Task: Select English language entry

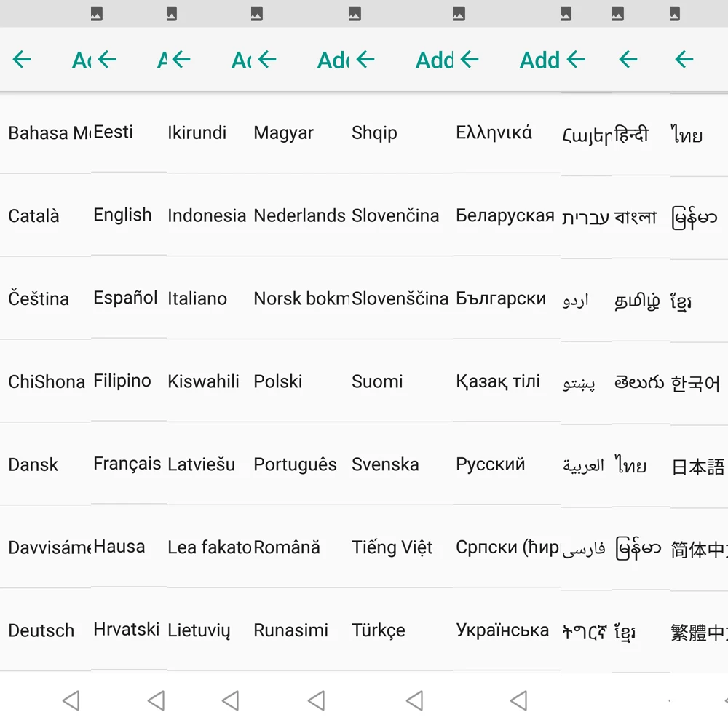Action: pyautogui.click(x=122, y=215)
